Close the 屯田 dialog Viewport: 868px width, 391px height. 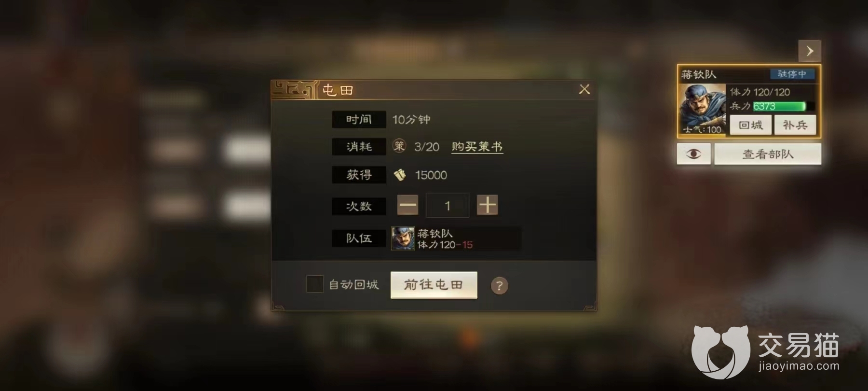(584, 89)
